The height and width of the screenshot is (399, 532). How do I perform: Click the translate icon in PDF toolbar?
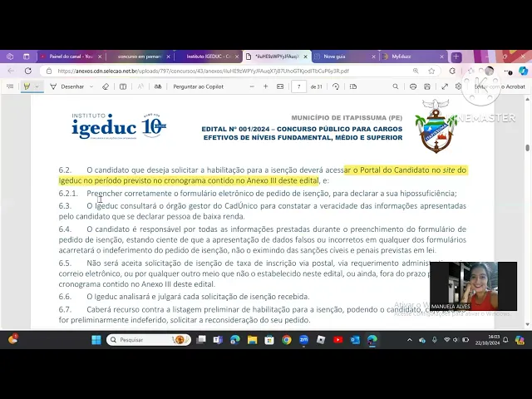[158, 86]
